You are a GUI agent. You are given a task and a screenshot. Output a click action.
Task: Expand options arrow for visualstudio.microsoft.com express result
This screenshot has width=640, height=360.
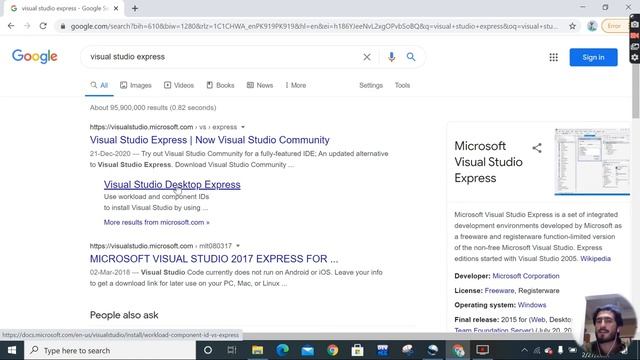click(243, 127)
